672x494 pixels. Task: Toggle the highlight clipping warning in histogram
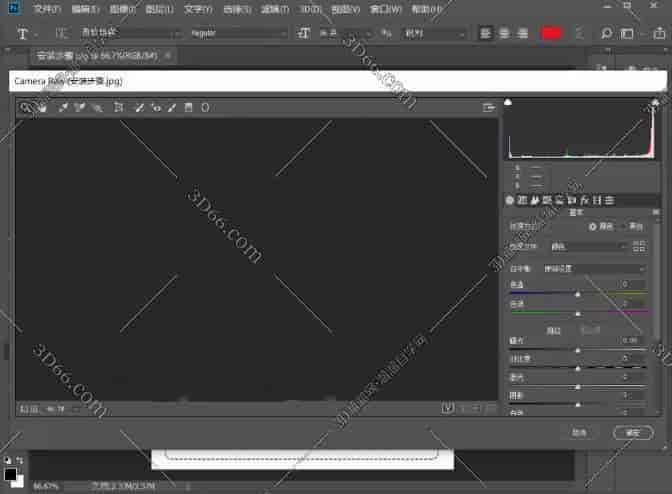coord(655,102)
